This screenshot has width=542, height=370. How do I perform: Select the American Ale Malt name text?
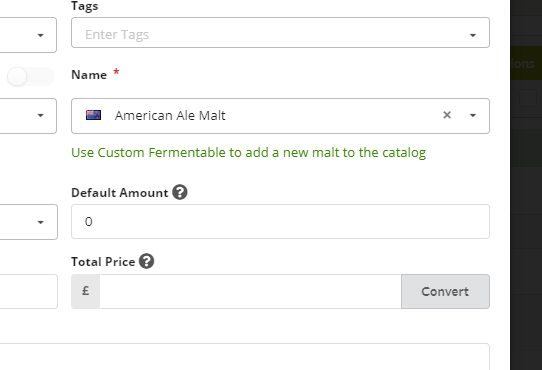click(x=170, y=115)
